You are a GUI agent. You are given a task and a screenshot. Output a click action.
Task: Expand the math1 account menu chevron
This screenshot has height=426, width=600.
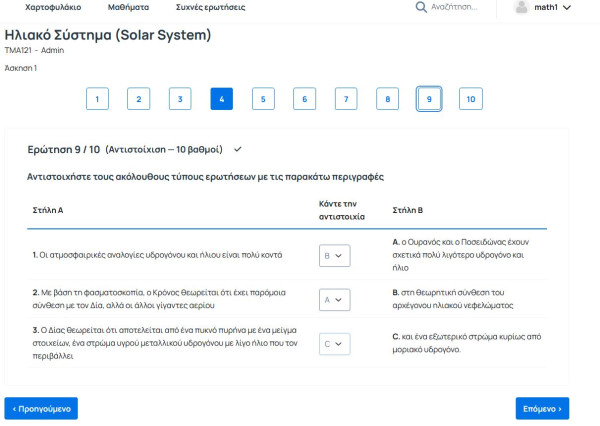[x=567, y=7]
